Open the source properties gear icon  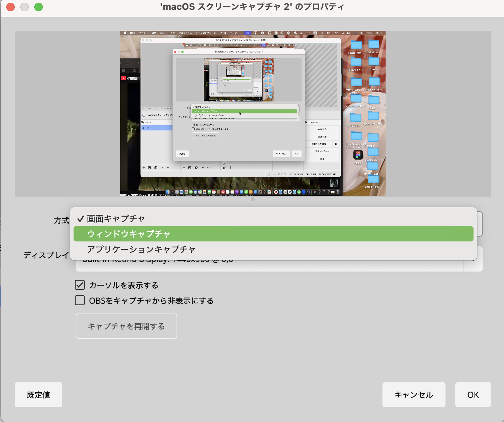196,168
